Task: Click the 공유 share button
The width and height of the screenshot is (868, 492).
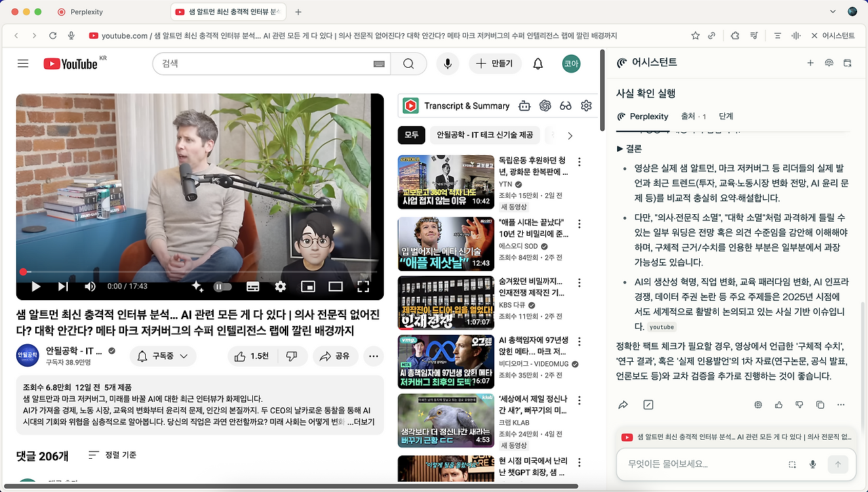Action: (334, 356)
